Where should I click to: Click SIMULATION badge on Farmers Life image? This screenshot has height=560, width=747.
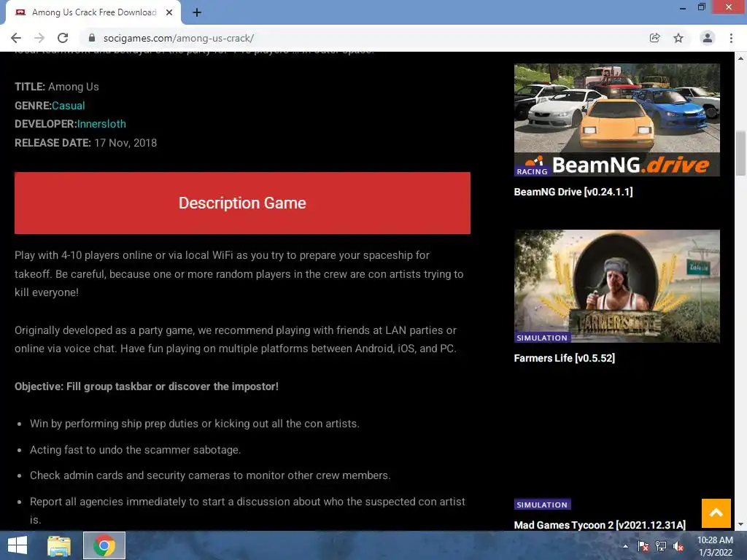pos(542,338)
